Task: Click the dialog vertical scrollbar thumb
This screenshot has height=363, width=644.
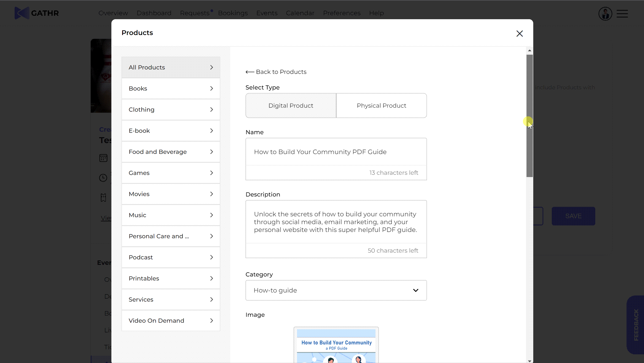Action: coord(529,116)
